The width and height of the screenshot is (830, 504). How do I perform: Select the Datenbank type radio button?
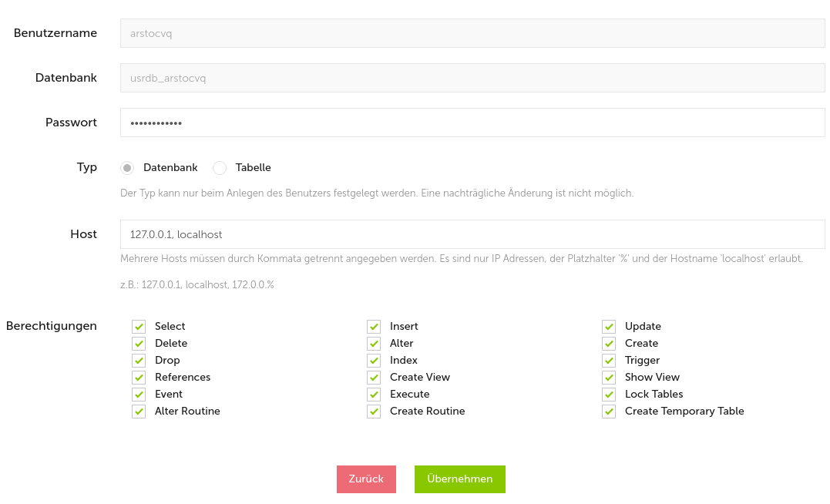[128, 168]
